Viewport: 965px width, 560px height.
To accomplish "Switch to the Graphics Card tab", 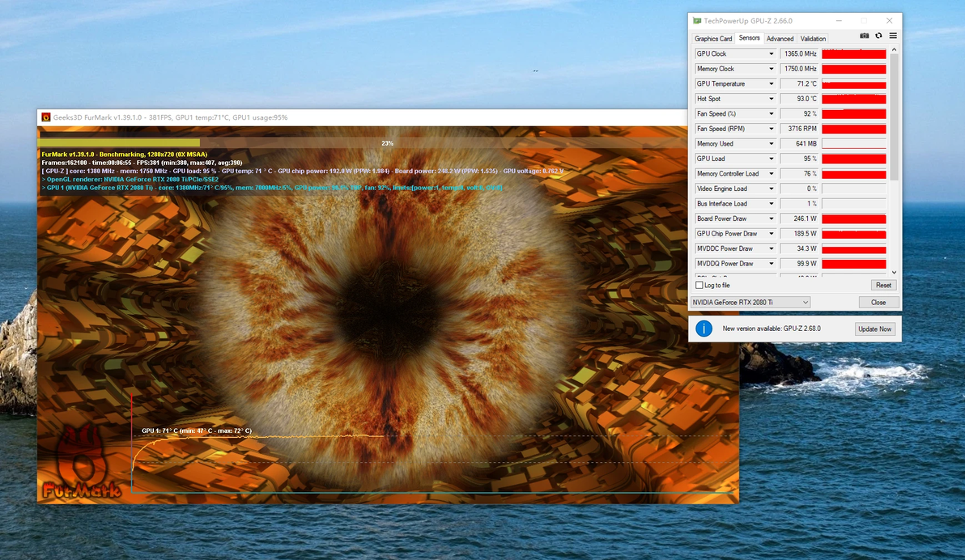I will click(713, 39).
